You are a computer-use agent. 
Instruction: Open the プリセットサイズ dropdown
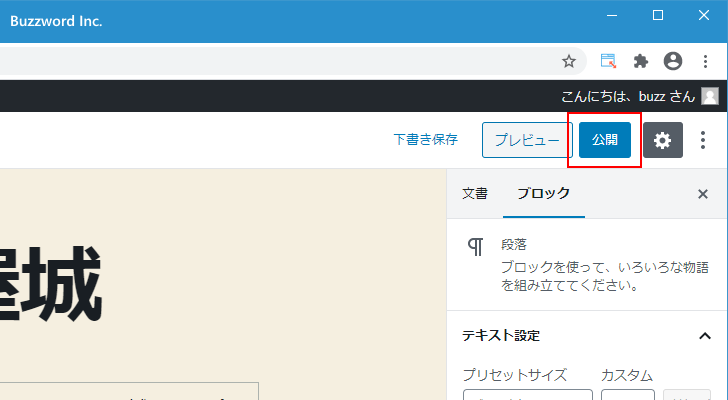pos(528,395)
